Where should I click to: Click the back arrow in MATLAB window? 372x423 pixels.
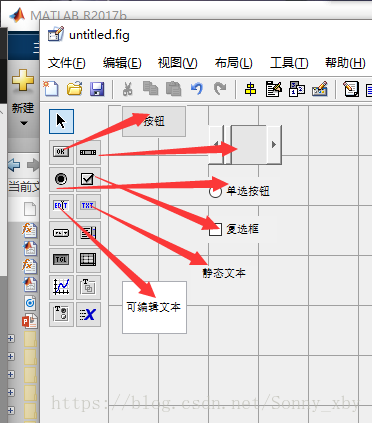[14, 165]
